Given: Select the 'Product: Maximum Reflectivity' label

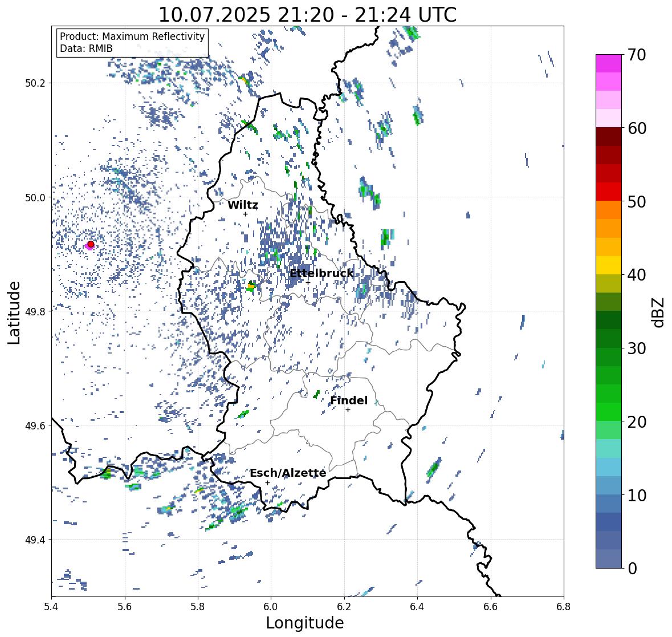Looking at the screenshot, I should [132, 36].
